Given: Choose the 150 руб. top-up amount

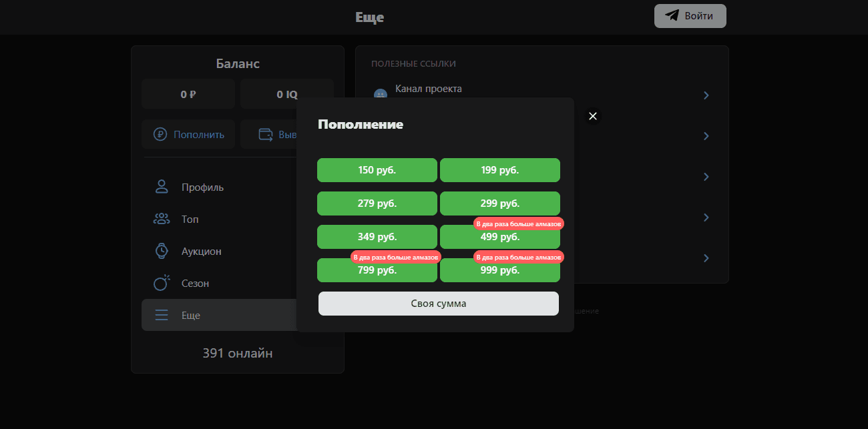Looking at the screenshot, I should (x=377, y=170).
